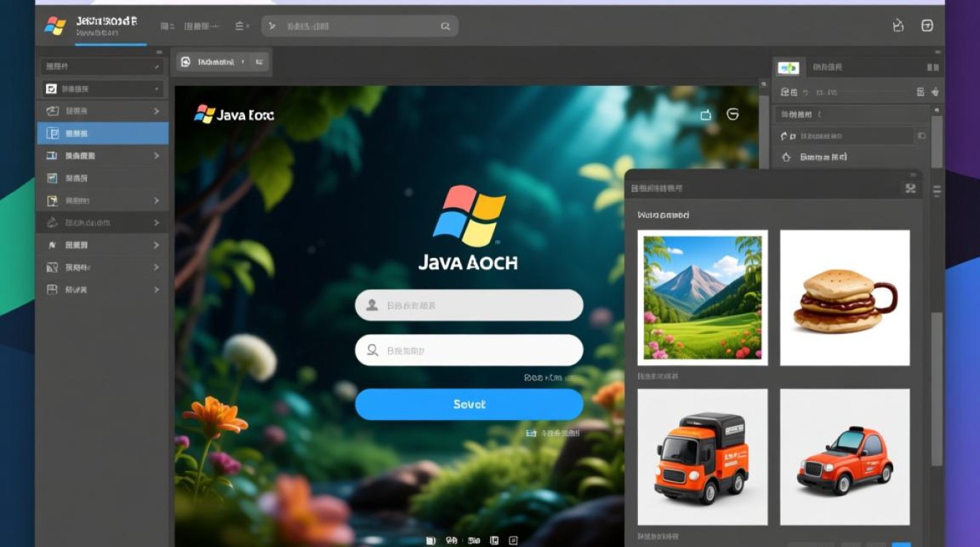Click the search magnifier icon in the top bar
The height and width of the screenshot is (547, 980).
pos(445,26)
